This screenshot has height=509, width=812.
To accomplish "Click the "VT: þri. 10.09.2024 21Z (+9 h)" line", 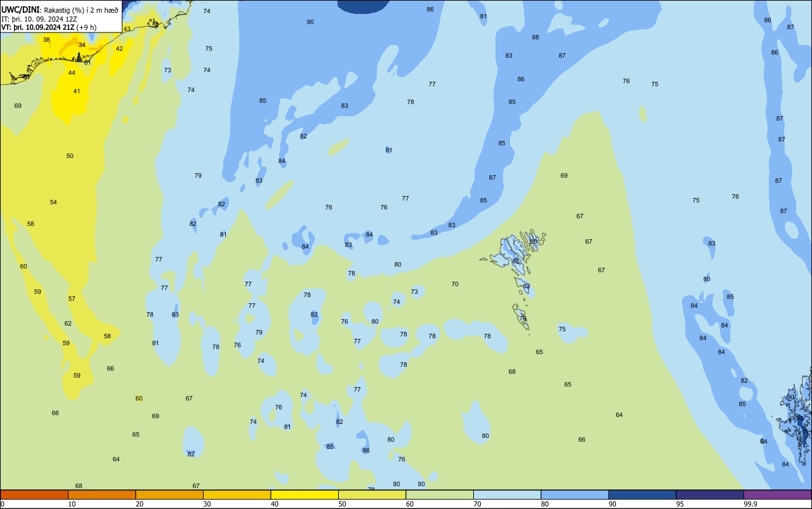I will click(x=49, y=27).
